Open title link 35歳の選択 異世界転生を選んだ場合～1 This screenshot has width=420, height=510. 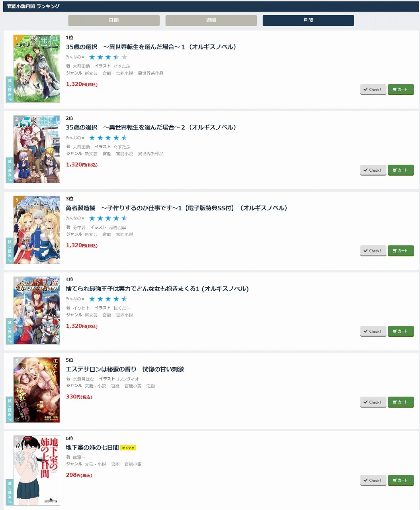pos(151,47)
